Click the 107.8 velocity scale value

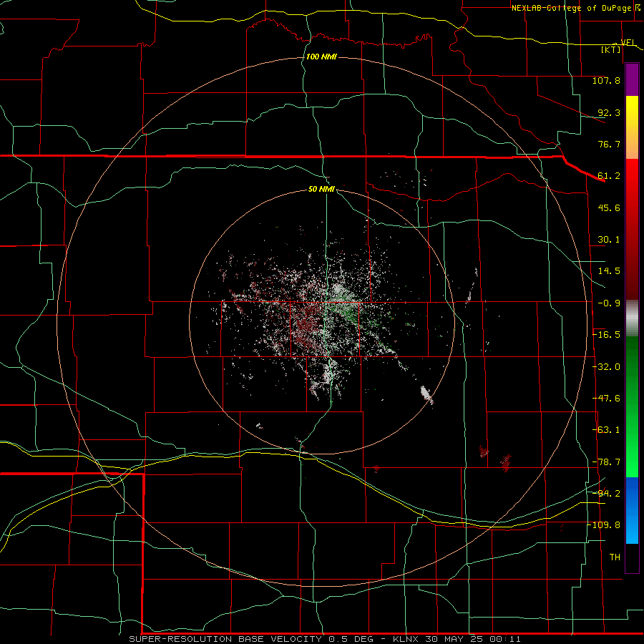(606, 80)
